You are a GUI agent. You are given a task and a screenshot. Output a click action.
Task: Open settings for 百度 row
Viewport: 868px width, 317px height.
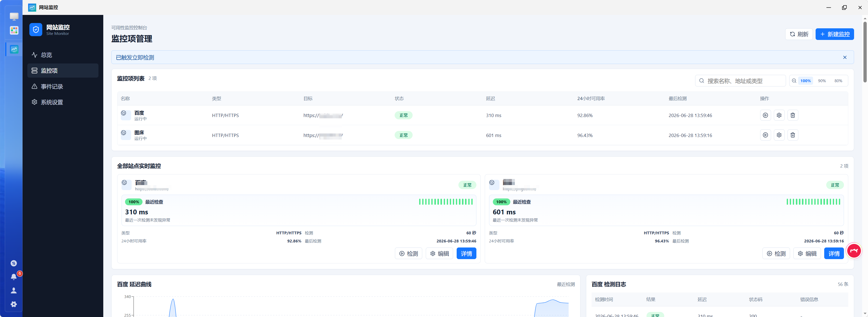pyautogui.click(x=779, y=115)
